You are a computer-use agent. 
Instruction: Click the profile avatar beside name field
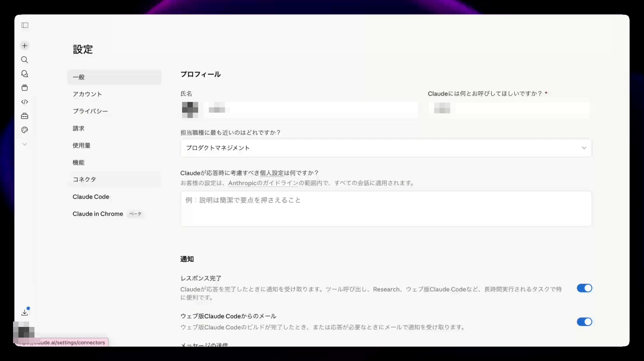point(190,110)
